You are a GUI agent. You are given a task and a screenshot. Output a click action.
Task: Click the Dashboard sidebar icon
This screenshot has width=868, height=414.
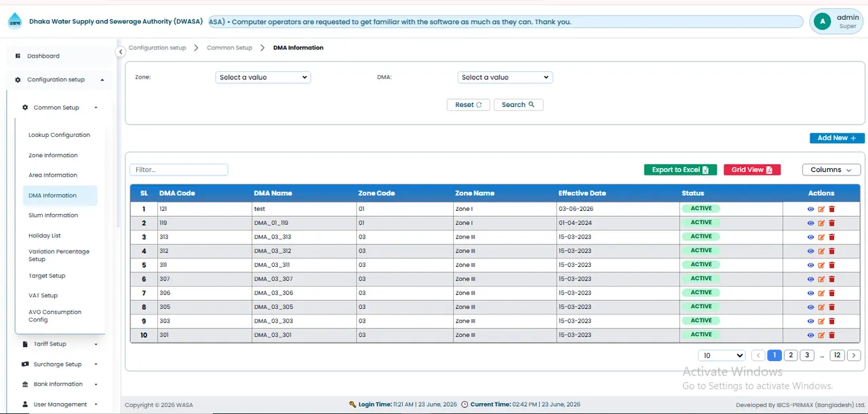coord(18,56)
